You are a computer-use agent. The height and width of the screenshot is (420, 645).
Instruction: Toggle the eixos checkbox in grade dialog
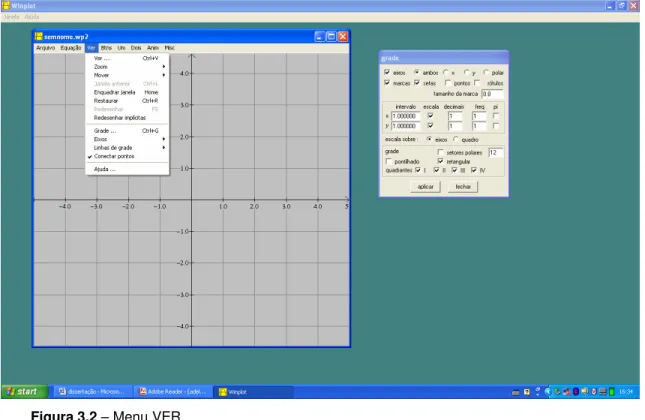387,72
